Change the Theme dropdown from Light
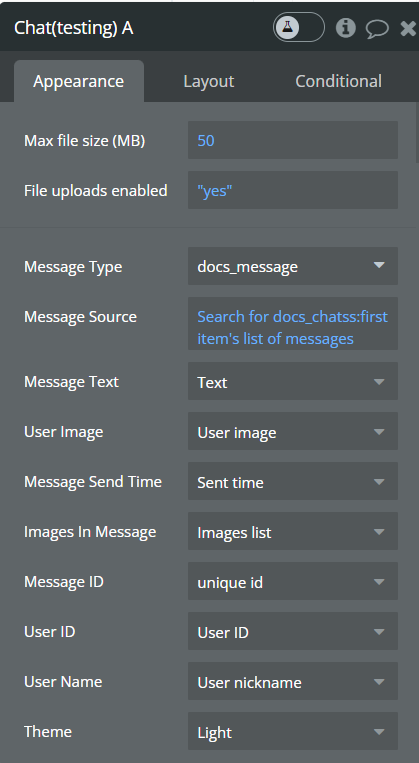419x763 pixels. [x=293, y=732]
